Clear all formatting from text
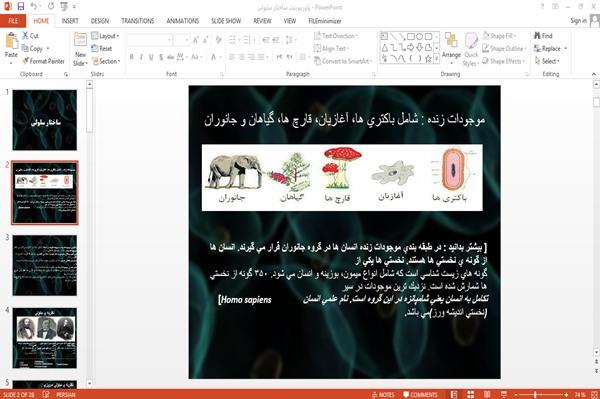 (x=218, y=40)
